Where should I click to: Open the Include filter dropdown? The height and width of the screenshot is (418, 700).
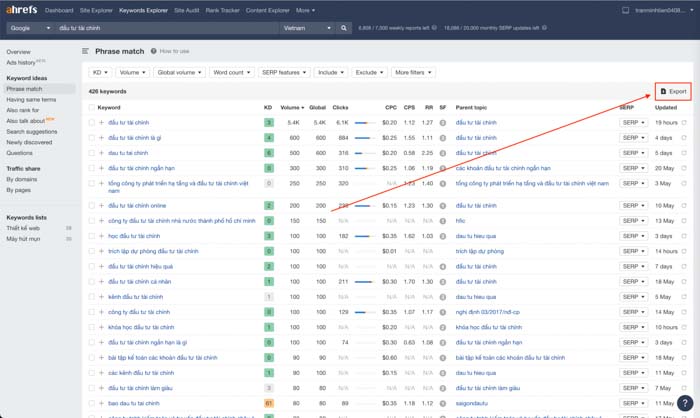331,72
